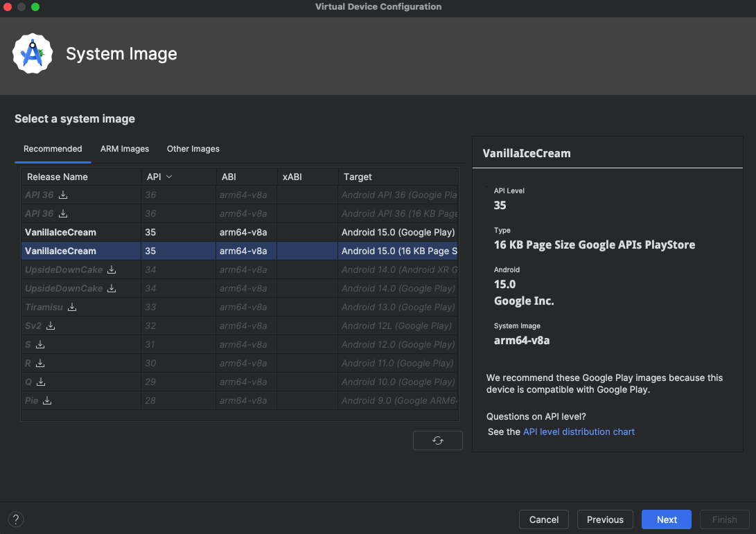The width and height of the screenshot is (756, 534).
Task: Download the Sv2 system image
Action: [51, 326]
